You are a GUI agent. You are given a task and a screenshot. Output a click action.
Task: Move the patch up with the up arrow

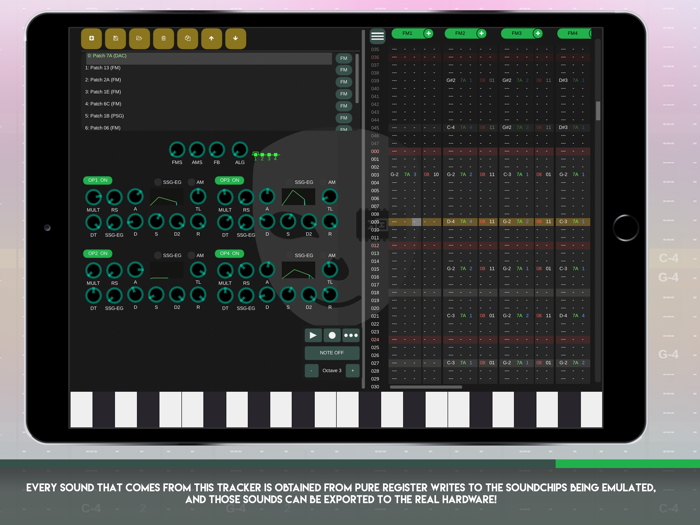tap(212, 38)
